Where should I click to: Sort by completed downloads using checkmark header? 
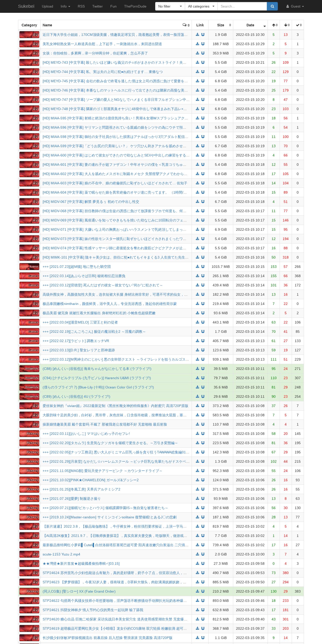[298, 25]
